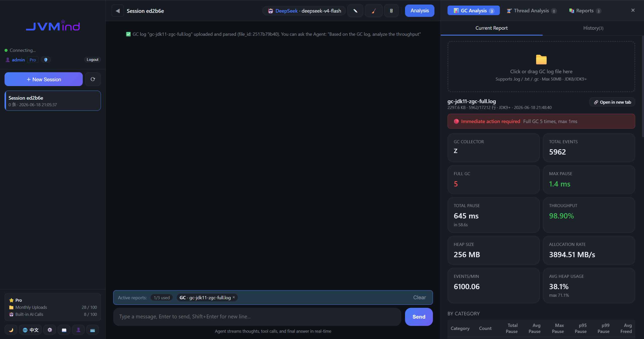Viewport: 644px width, 339px height.
Task: Open settings with the gear icon
Action: click(50, 330)
